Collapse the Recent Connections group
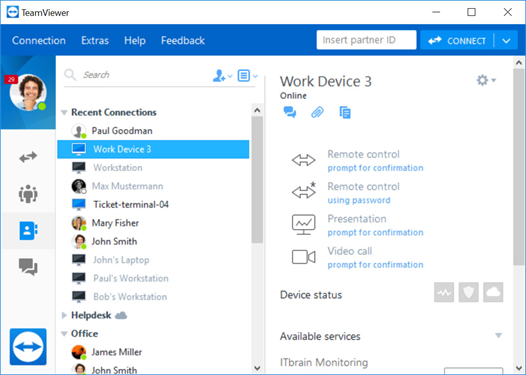This screenshot has height=375, width=526. pos(64,112)
